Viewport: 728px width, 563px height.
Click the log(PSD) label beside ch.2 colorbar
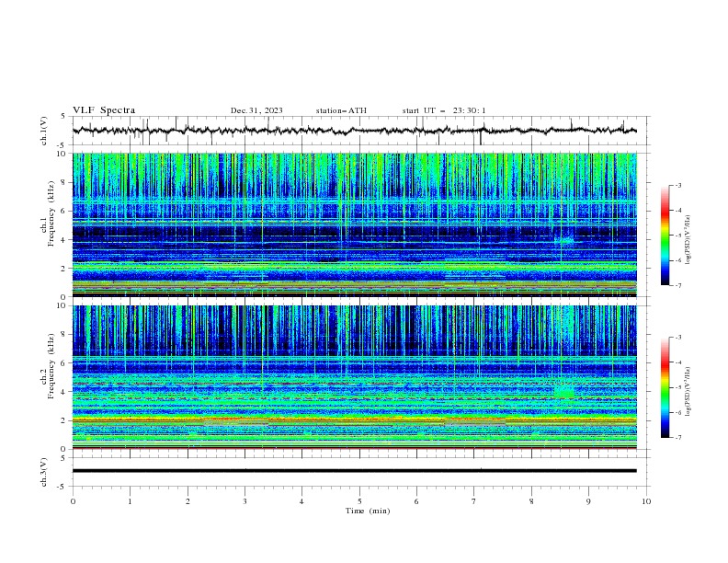[688, 392]
